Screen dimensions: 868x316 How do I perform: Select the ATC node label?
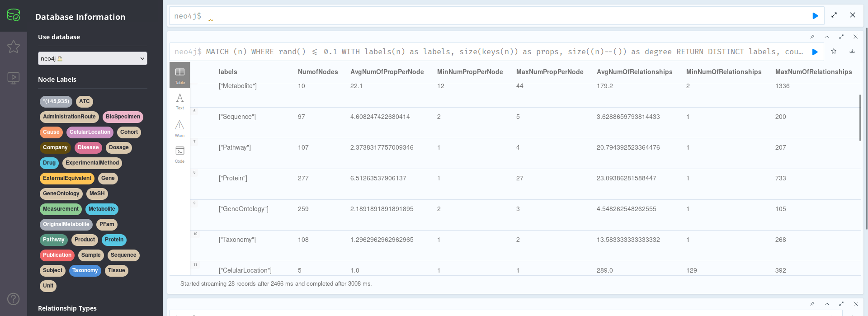[85, 102]
